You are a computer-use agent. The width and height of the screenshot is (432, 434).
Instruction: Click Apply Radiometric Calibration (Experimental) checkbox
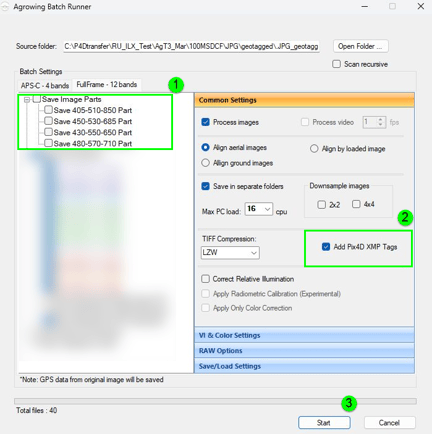pos(205,294)
